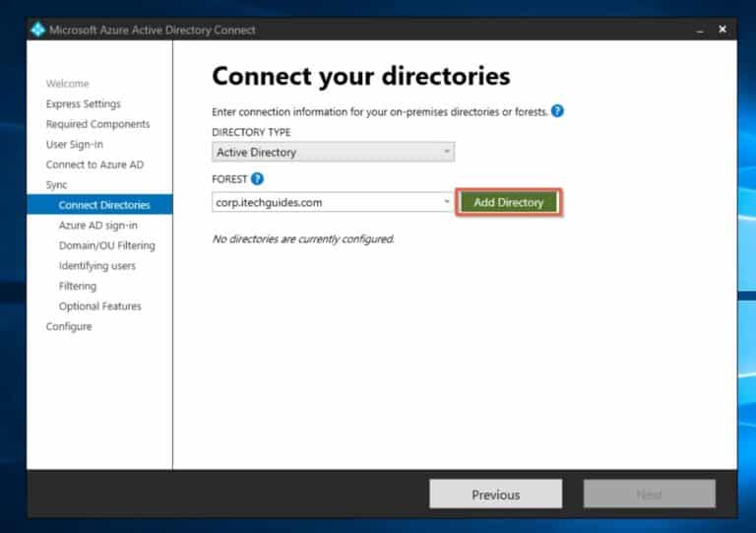The image size is (756, 533).
Task: Go back with the Previous button
Action: [496, 495]
